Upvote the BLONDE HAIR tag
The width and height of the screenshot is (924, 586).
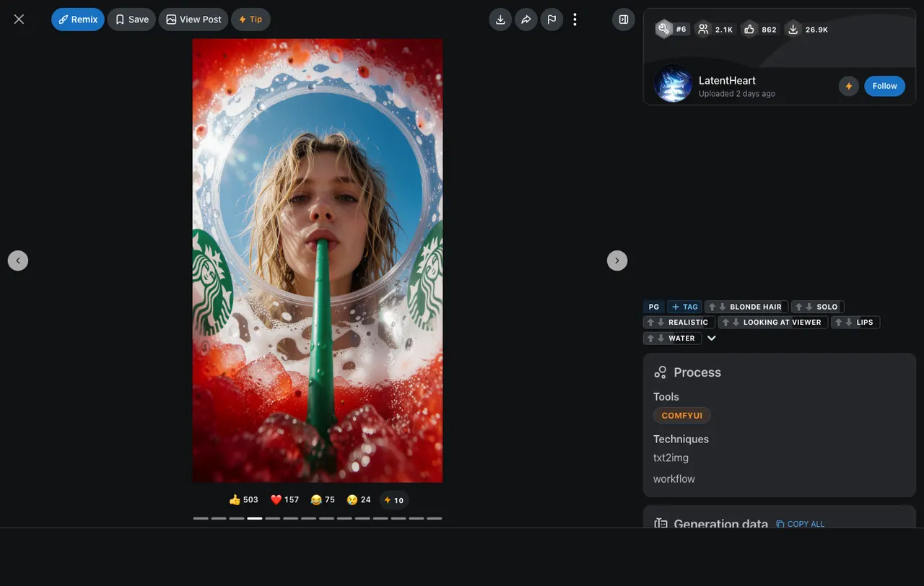(x=712, y=307)
